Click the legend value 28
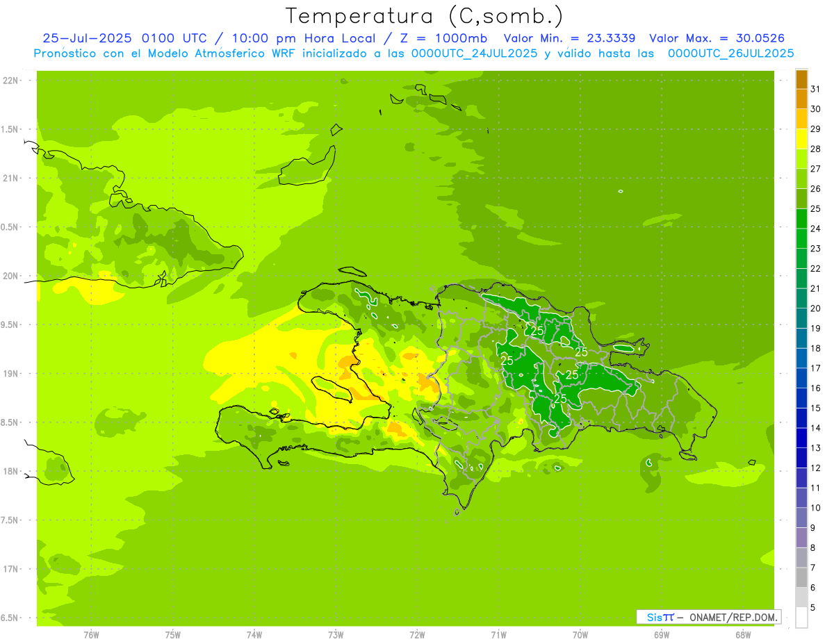 click(815, 149)
